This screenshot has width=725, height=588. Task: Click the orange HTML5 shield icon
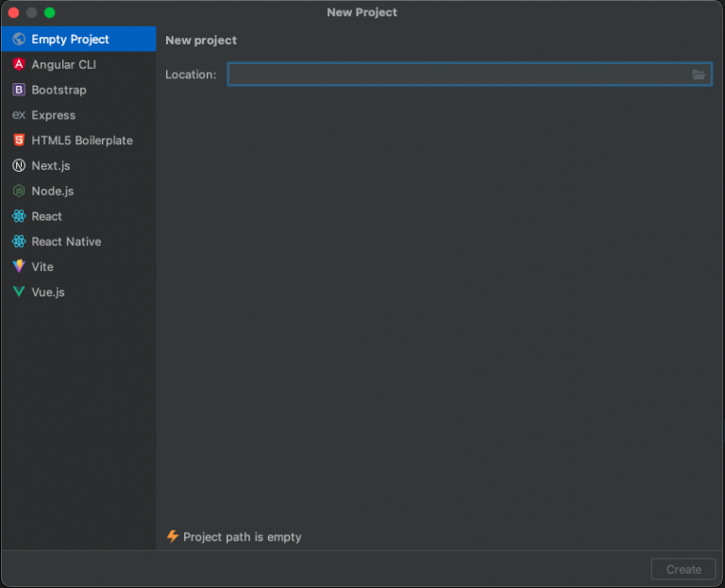point(19,141)
